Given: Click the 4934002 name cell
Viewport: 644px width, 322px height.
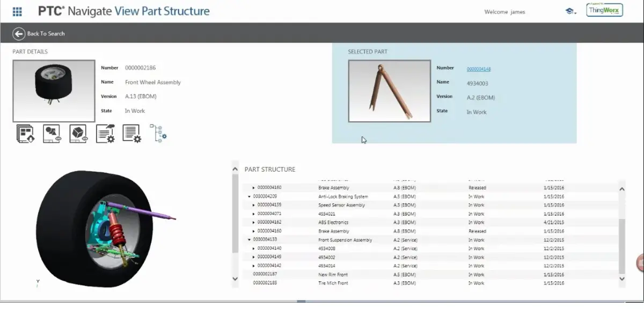Looking at the screenshot, I should [x=327, y=257].
